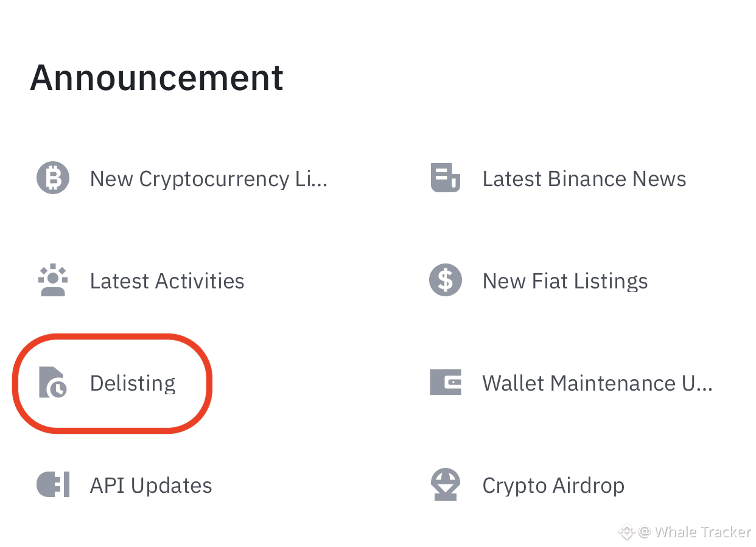
Task: Open the New Cryptocurrency Listing category
Action: 208,178
